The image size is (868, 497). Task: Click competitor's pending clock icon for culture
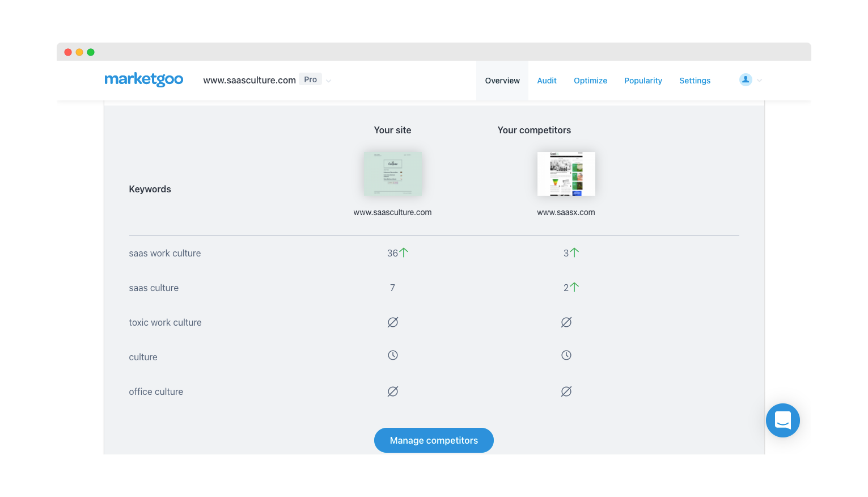pyautogui.click(x=566, y=355)
